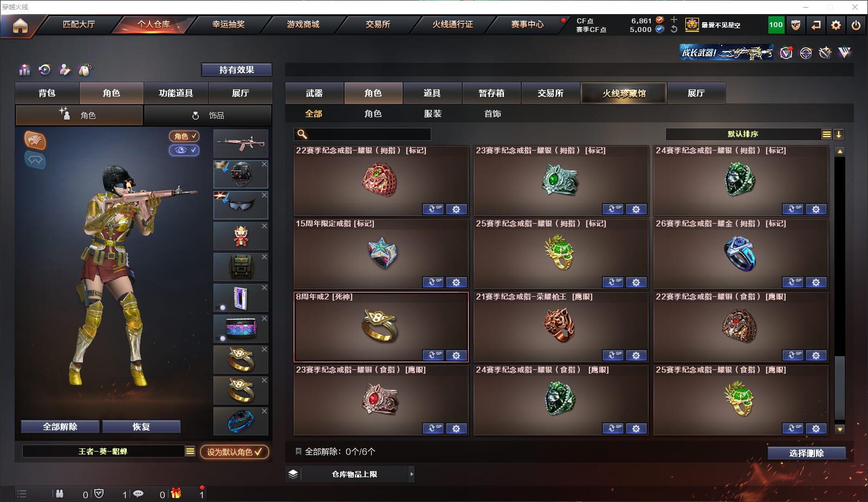Image resolution: width=868 pixels, height=502 pixels.
Task: Switch to the 火线珍藏馆 tab
Action: pyautogui.click(x=624, y=93)
